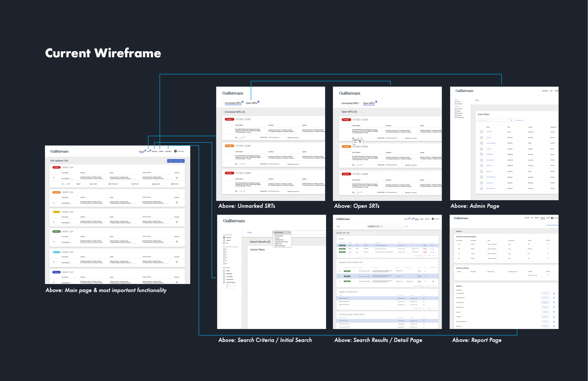Expand the Priority 3 card on main page

[54, 222]
